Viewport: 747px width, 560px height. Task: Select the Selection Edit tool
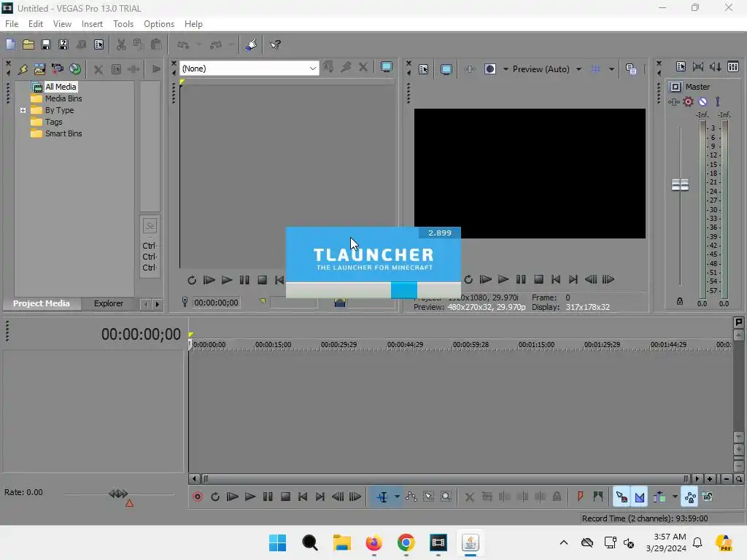(429, 497)
